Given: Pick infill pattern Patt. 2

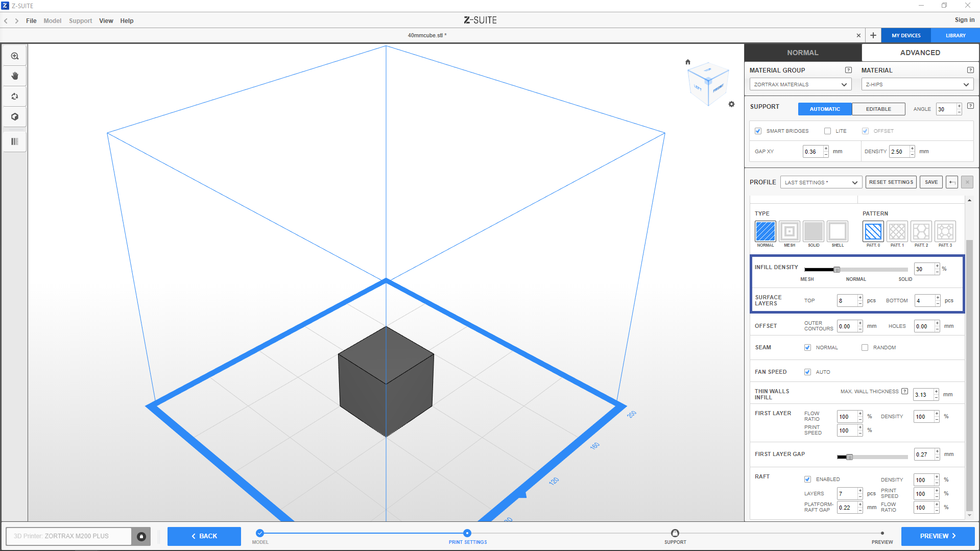Looking at the screenshot, I should (x=921, y=231).
